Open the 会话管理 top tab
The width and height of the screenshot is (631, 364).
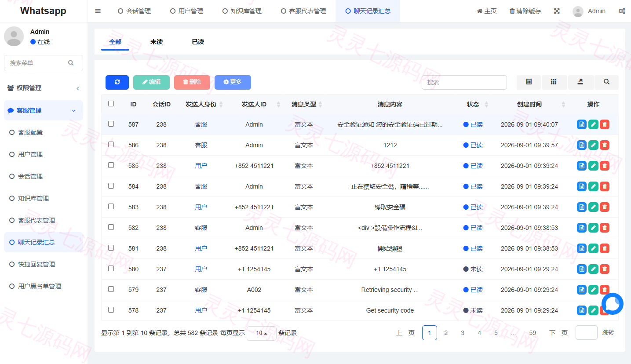[x=134, y=11]
